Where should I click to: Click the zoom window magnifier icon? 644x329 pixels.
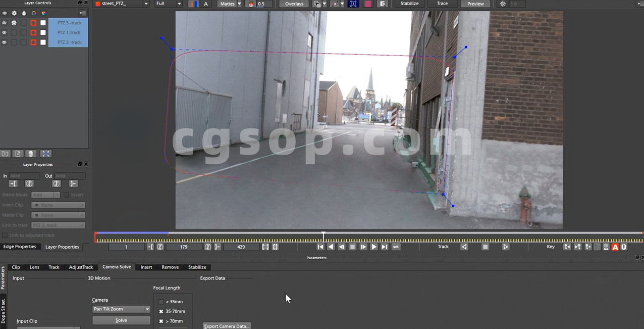click(x=382, y=4)
